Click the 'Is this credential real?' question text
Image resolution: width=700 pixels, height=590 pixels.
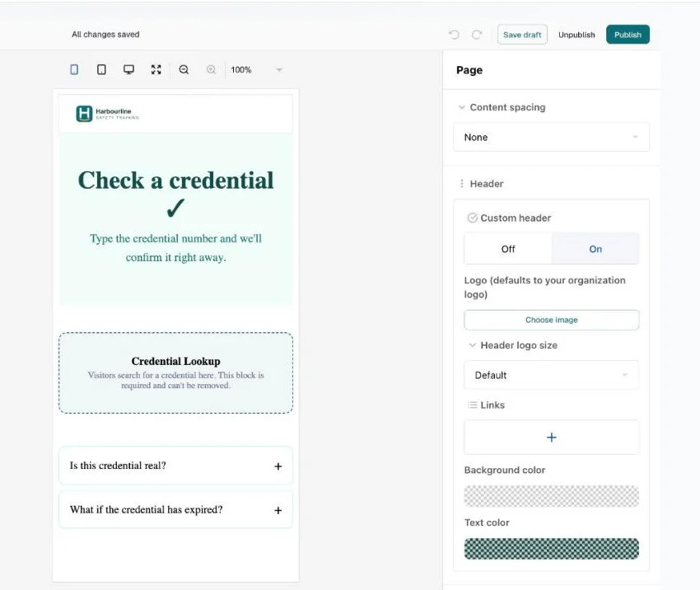coord(118,466)
